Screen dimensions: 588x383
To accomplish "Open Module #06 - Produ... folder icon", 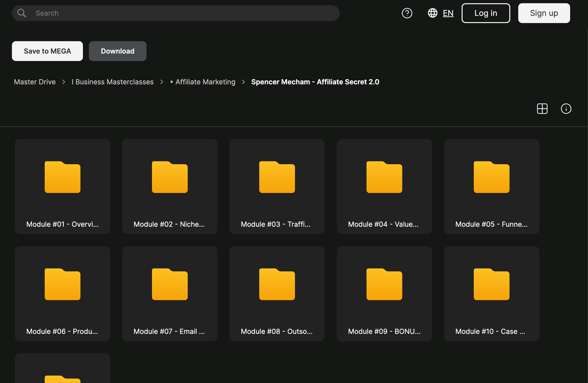I will 63,284.
